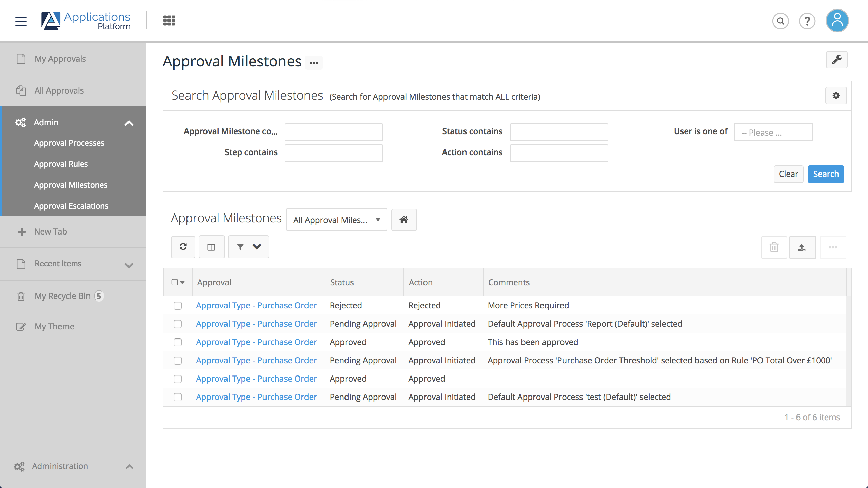Open the Approval Milestones home view icon
This screenshot has height=488, width=868.
(403, 220)
